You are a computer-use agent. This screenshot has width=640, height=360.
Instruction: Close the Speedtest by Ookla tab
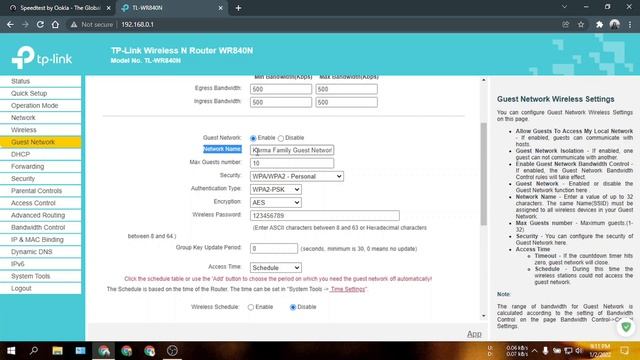point(109,8)
